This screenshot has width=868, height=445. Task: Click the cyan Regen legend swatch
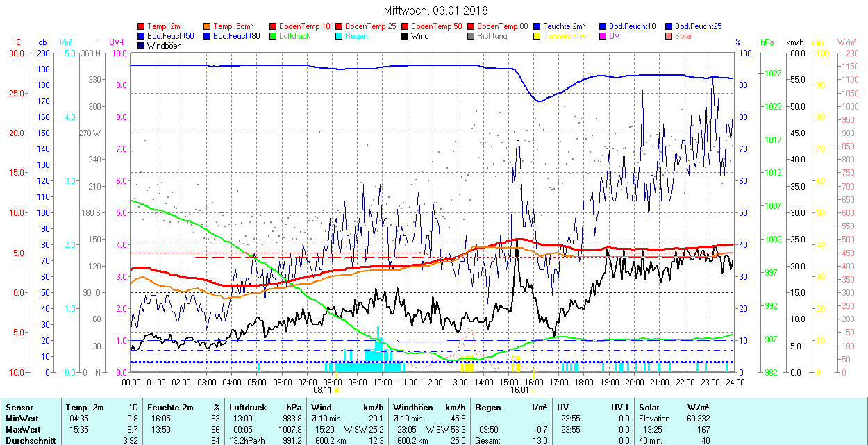click(340, 36)
